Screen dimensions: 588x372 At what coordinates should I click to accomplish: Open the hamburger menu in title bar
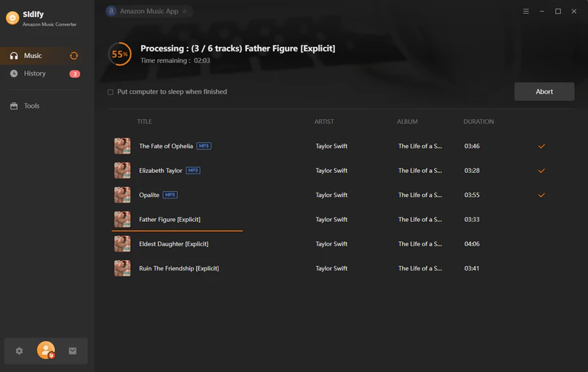click(x=526, y=11)
